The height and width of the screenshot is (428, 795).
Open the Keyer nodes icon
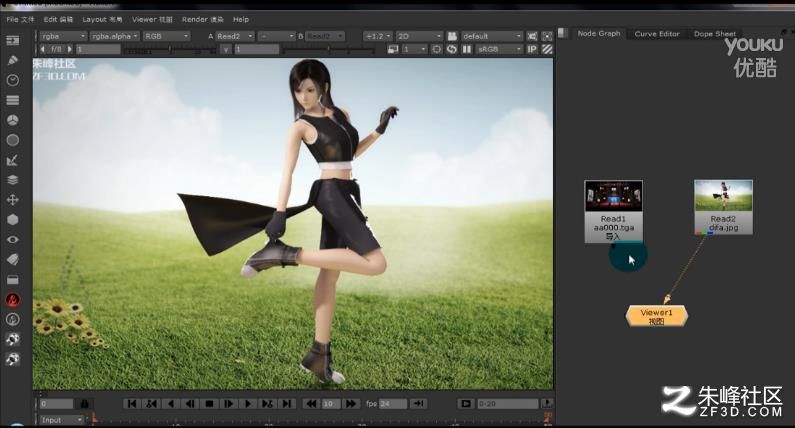click(x=13, y=160)
